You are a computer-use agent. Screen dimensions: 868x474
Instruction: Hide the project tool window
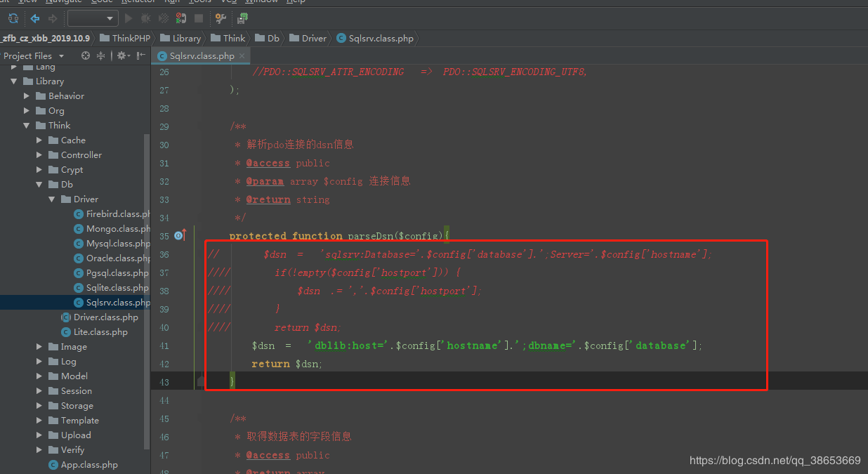pos(140,55)
